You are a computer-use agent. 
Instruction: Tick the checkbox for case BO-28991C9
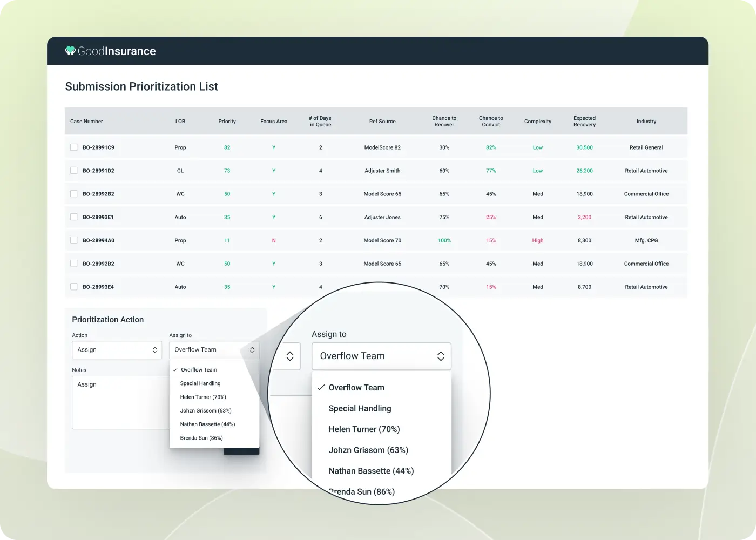[74, 147]
